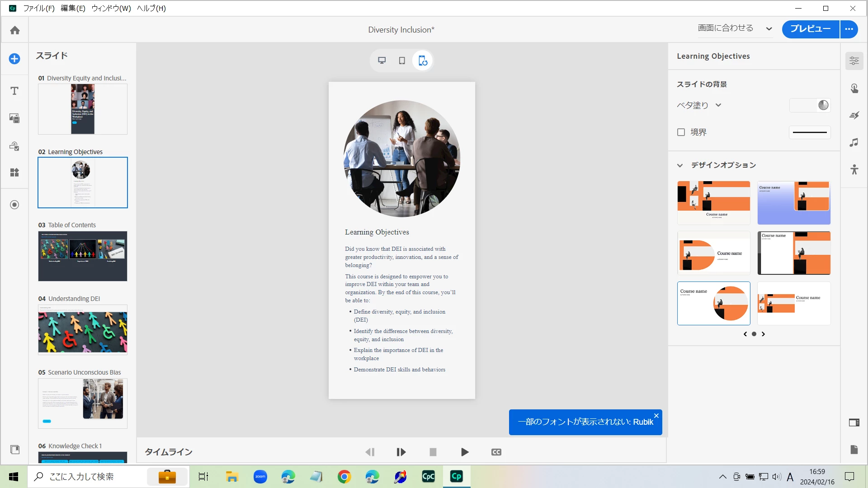
Task: Open the ウィンドウ(W) menu
Action: 111,8
